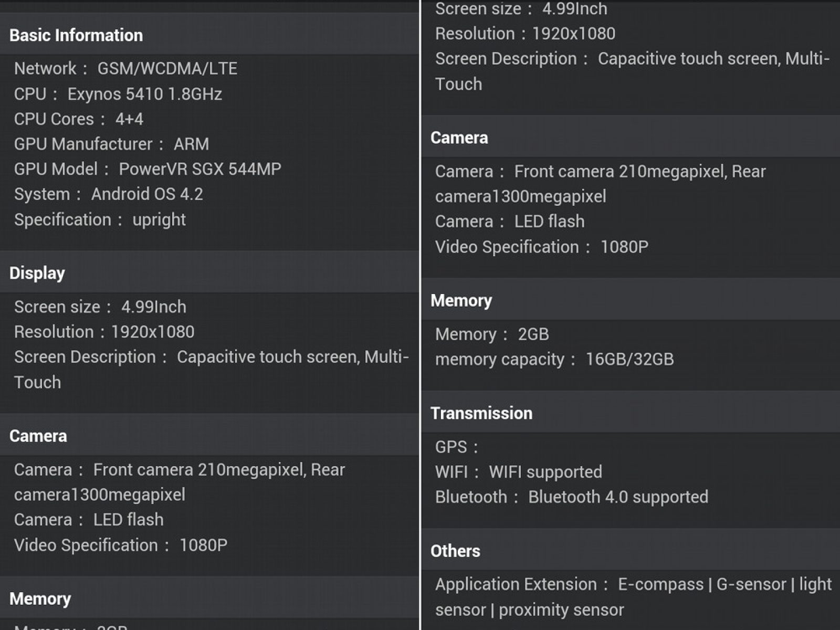Image resolution: width=840 pixels, height=630 pixels.
Task: Select Screen Description row under Display header
Action: click(x=211, y=369)
